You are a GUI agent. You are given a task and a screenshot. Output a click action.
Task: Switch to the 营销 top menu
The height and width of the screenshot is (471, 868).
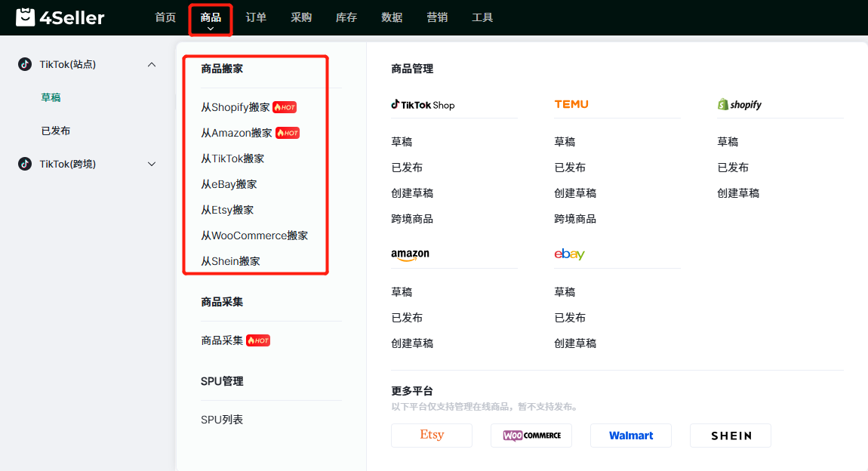click(x=437, y=17)
